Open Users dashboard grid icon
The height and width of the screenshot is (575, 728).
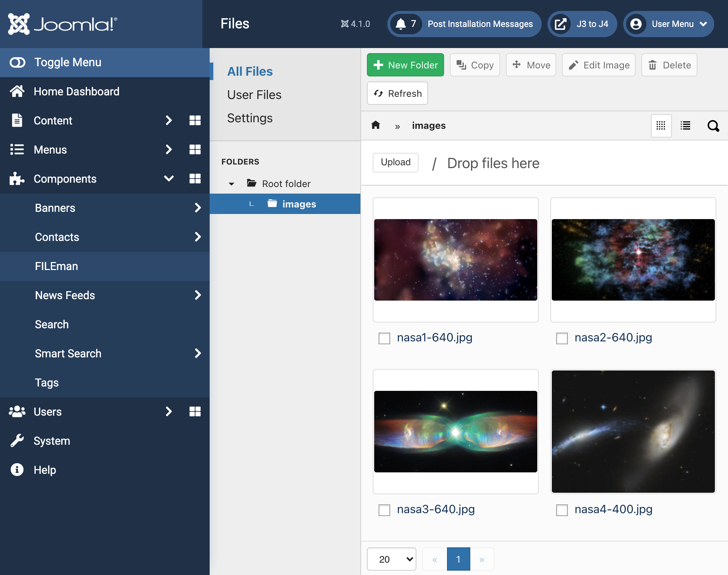click(195, 412)
